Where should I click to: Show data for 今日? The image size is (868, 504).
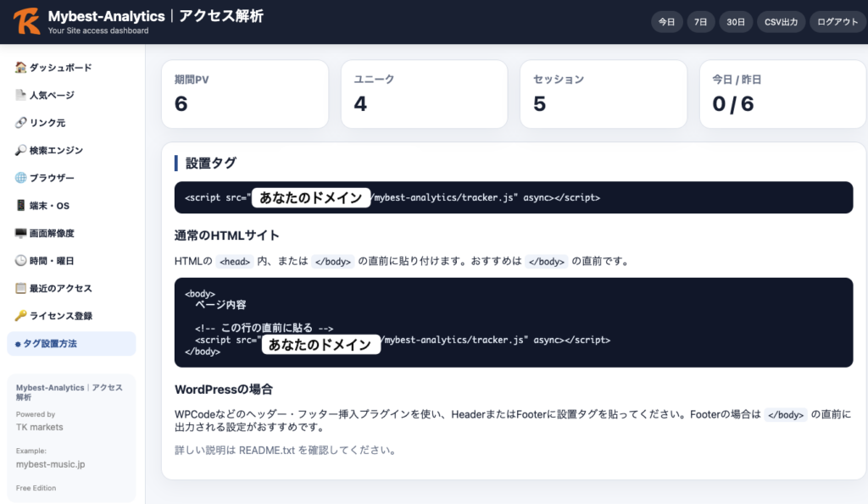tap(666, 22)
